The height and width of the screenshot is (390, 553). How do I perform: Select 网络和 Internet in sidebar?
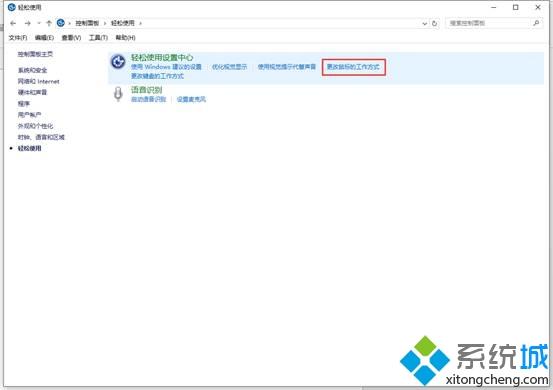pyautogui.click(x=38, y=81)
